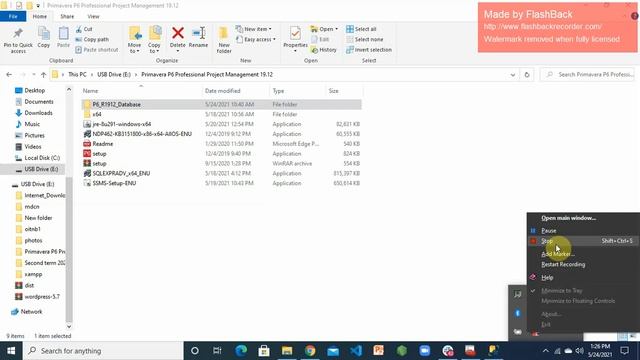This screenshot has height=360, width=640.
Task: Open the Move to dropdown
Action: tap(134, 40)
